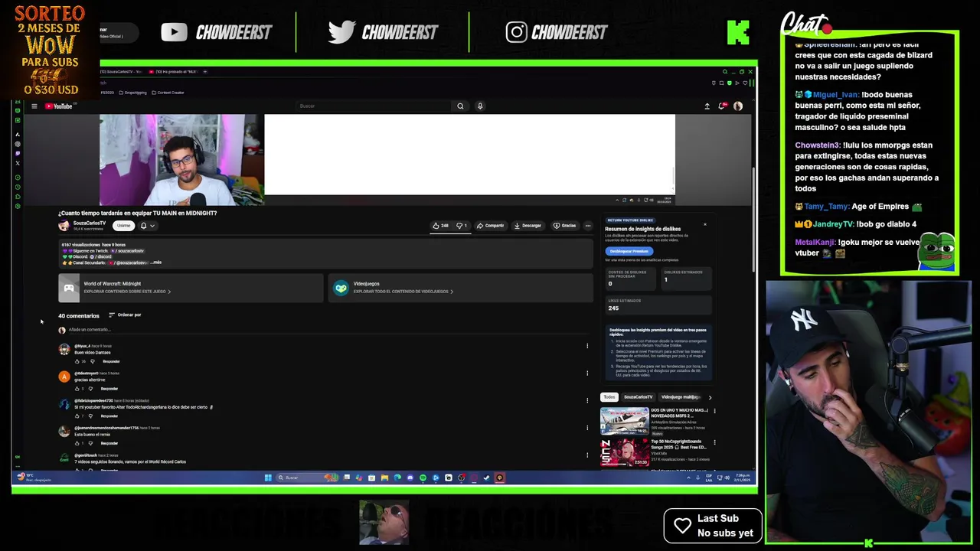This screenshot has width=980, height=551.
Task: Reply to the 'gracias altertime' comment
Action: [x=109, y=389]
